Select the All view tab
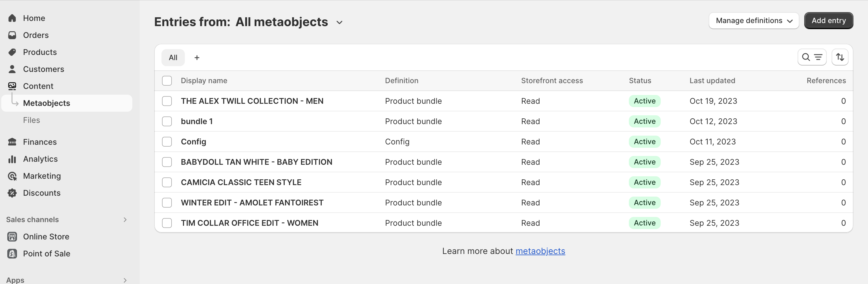The height and width of the screenshot is (284, 868). [x=173, y=58]
